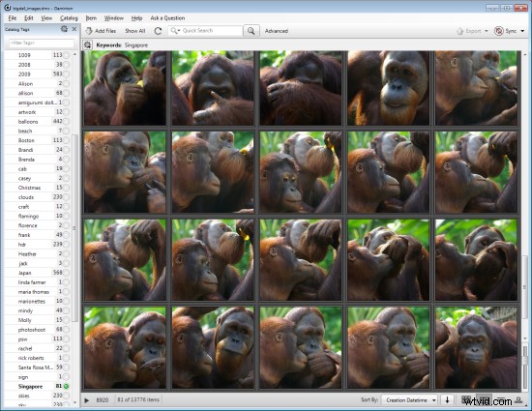
Task: Toggle the photoshoot tag filter circle
Action: [x=66, y=330]
